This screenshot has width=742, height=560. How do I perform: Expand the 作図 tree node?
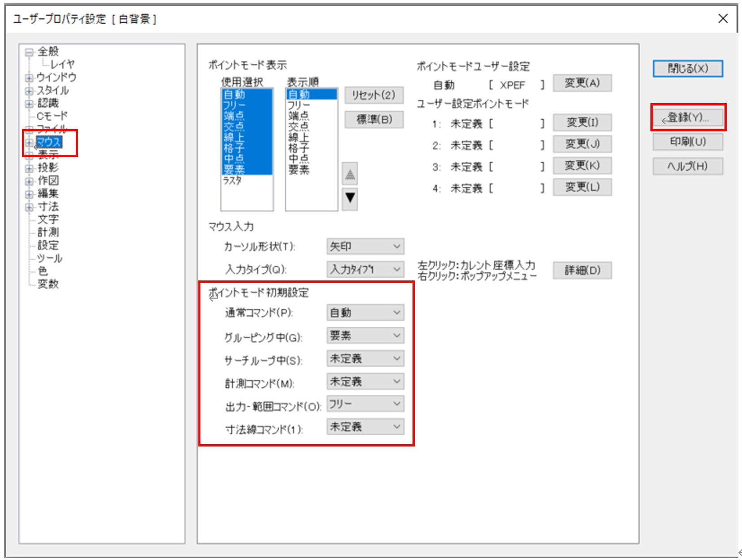pyautogui.click(x=29, y=181)
